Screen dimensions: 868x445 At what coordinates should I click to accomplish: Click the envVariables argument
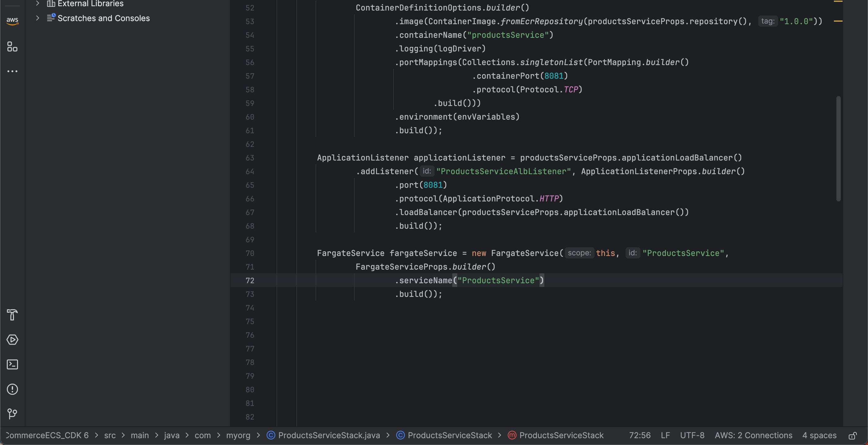coord(486,117)
